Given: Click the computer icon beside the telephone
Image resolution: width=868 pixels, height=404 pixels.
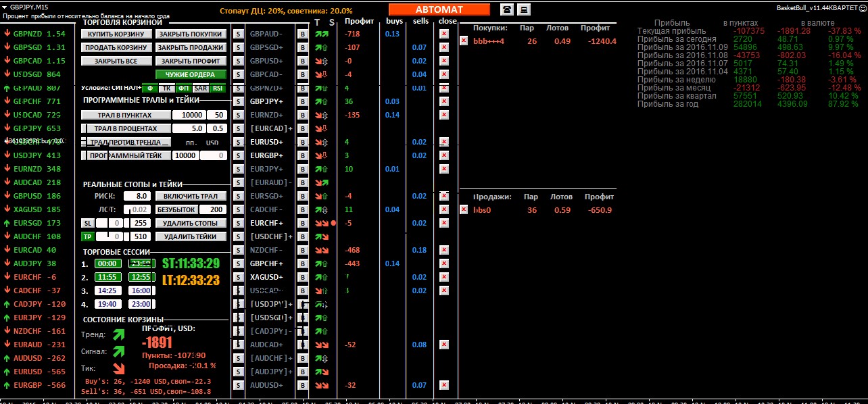Looking at the screenshot, I should (x=523, y=9).
